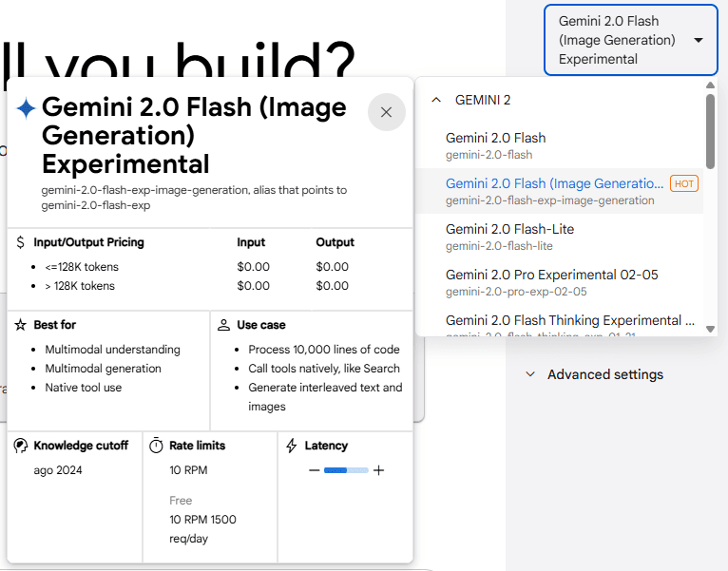Viewport: 728px width, 571px height.
Task: Click the Rate limits stopwatch icon
Action: pos(156,446)
